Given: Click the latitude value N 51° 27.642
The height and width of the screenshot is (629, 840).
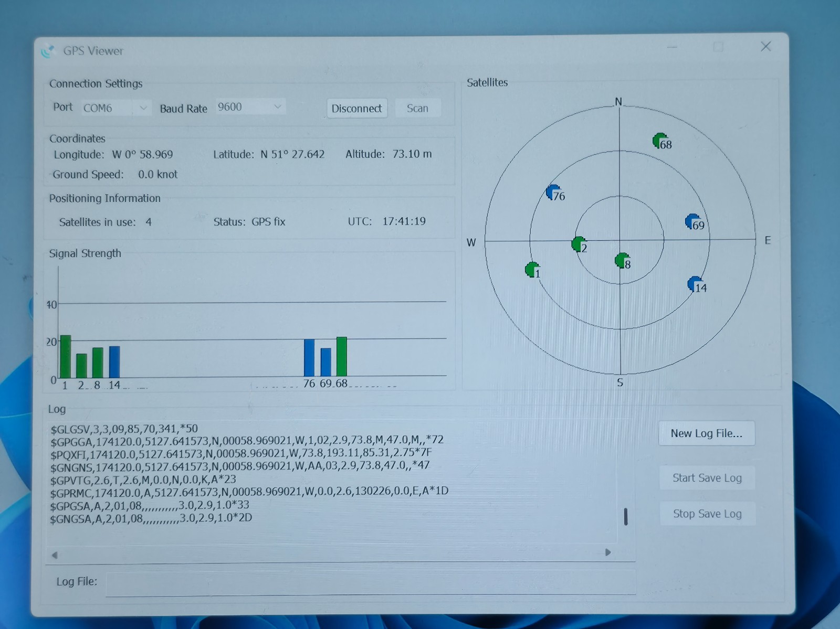Looking at the screenshot, I should coord(292,154).
